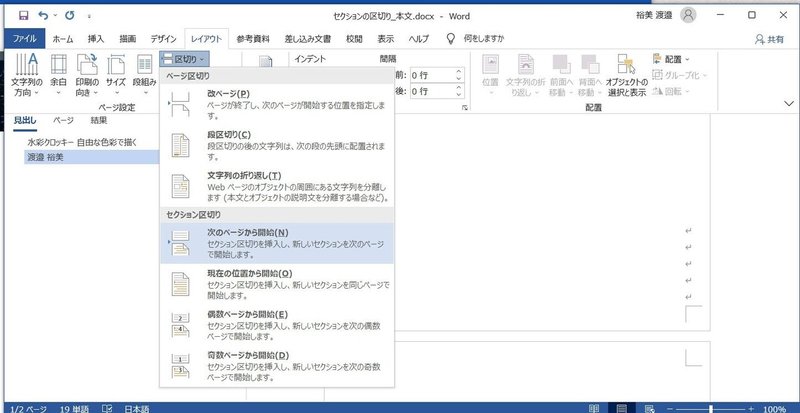Click the 後 spacing input field
The width and height of the screenshot is (800, 413).
click(431, 91)
